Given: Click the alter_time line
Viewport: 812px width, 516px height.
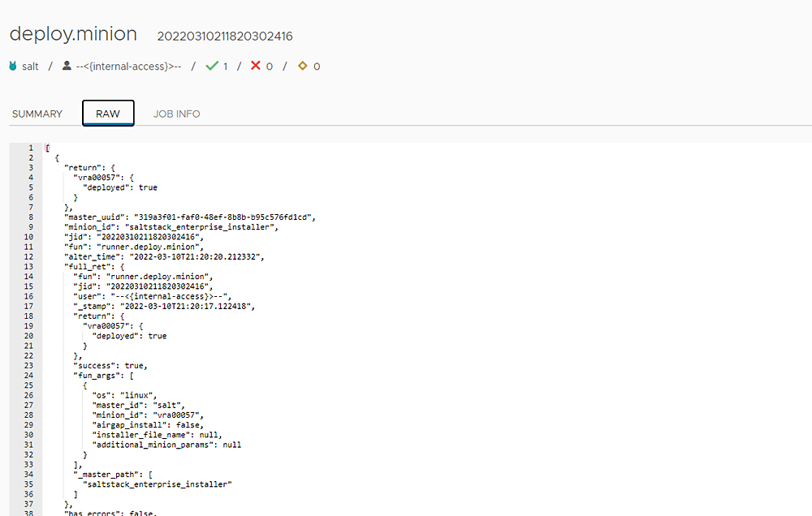Looking at the screenshot, I should pos(164,256).
